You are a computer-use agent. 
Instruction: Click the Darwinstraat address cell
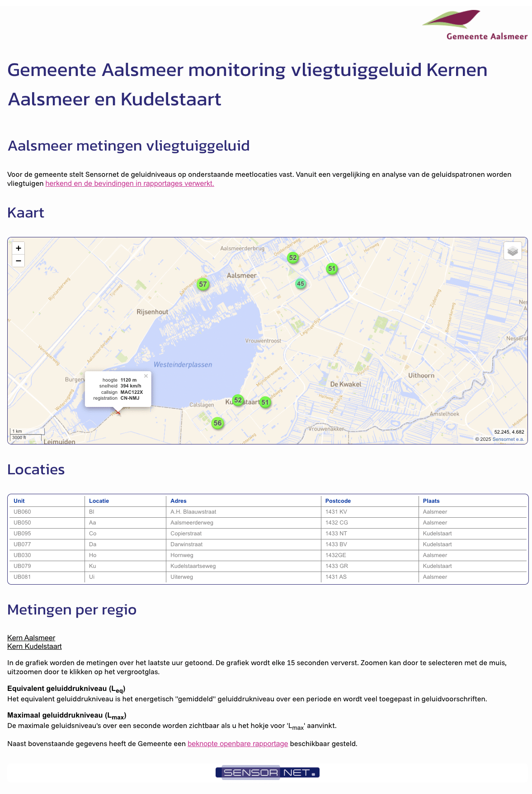(x=244, y=544)
